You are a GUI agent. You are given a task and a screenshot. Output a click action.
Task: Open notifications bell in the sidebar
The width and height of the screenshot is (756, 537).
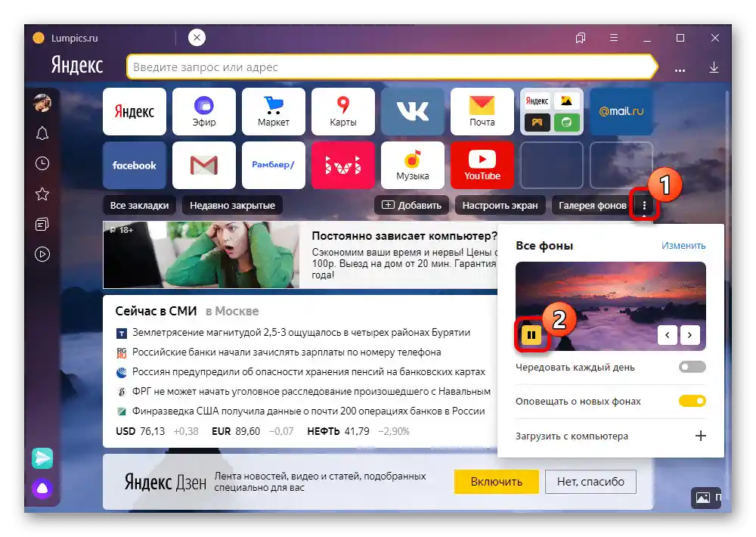[x=42, y=133]
